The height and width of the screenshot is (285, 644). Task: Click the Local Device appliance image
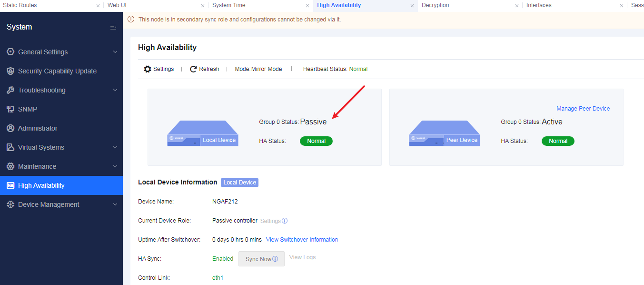(x=203, y=134)
